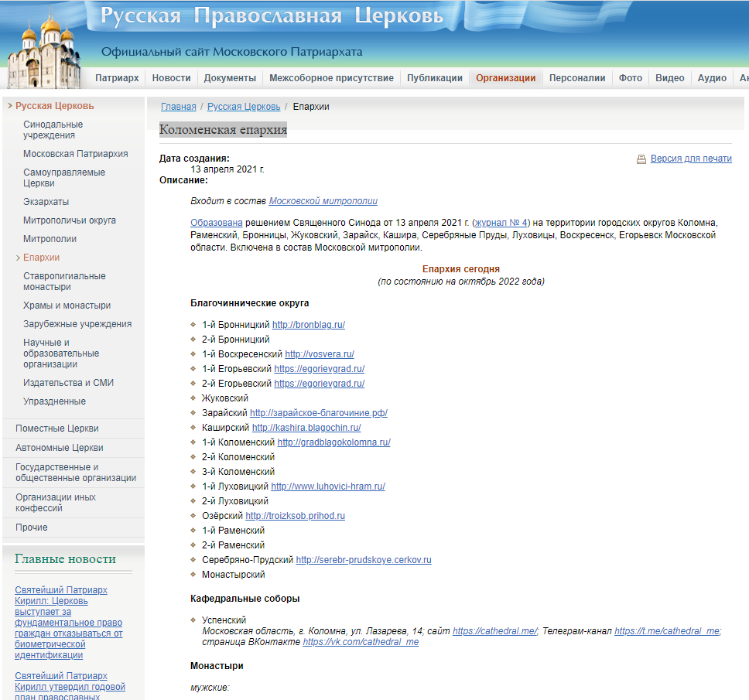Open the Аудио section

[x=712, y=78]
